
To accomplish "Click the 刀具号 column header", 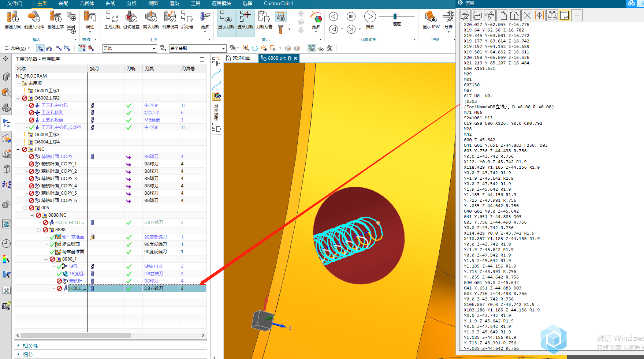I will pyautogui.click(x=193, y=68).
